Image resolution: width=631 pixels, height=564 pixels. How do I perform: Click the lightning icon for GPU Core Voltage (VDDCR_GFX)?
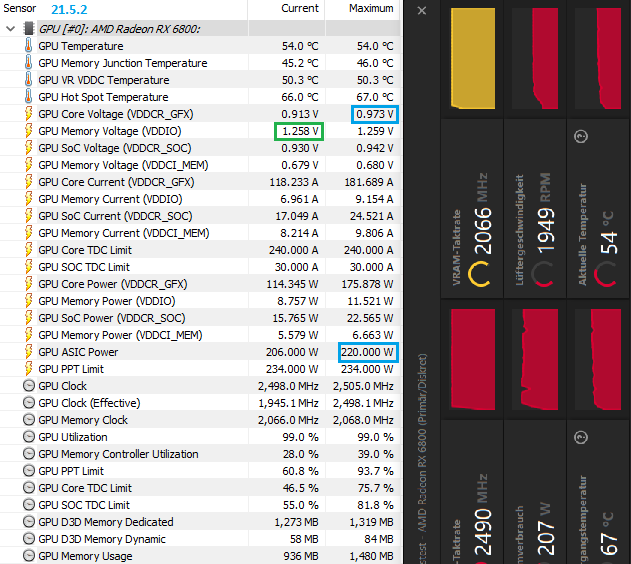(29, 114)
